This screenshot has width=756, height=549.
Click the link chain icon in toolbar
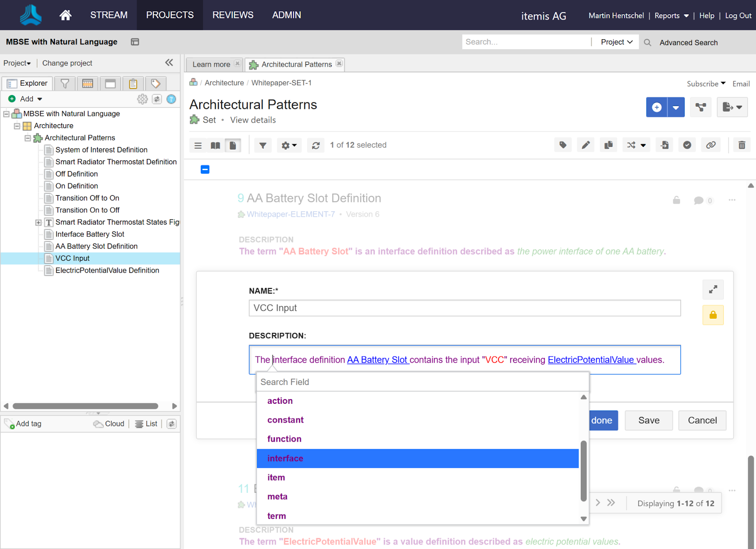711,145
